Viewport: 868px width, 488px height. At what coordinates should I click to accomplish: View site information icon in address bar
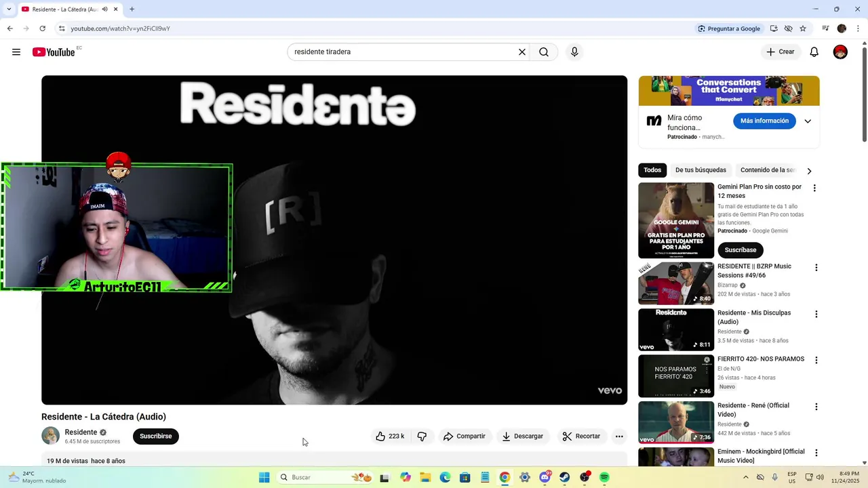(x=62, y=28)
